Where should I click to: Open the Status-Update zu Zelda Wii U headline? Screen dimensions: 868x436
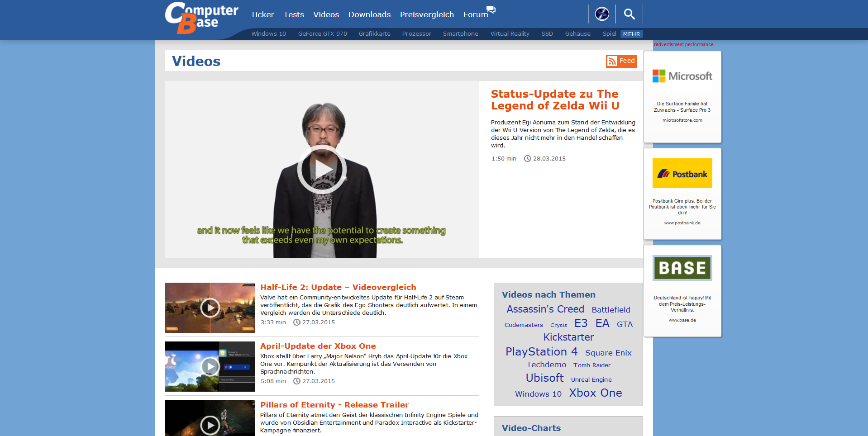pos(555,100)
